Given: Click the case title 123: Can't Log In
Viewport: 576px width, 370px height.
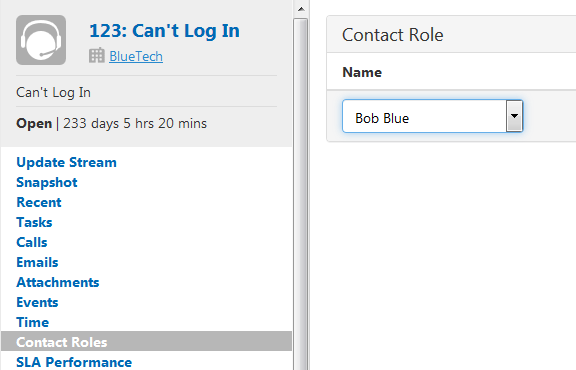Looking at the screenshot, I should coord(164,30).
